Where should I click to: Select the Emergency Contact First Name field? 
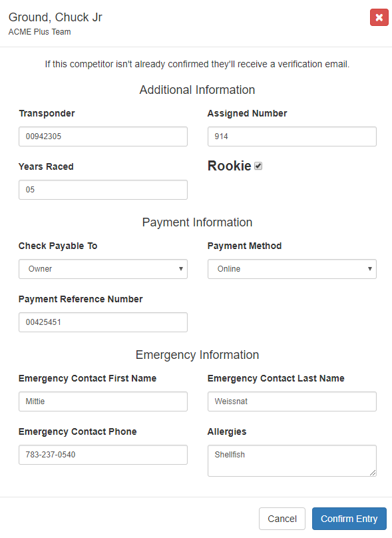tap(103, 402)
